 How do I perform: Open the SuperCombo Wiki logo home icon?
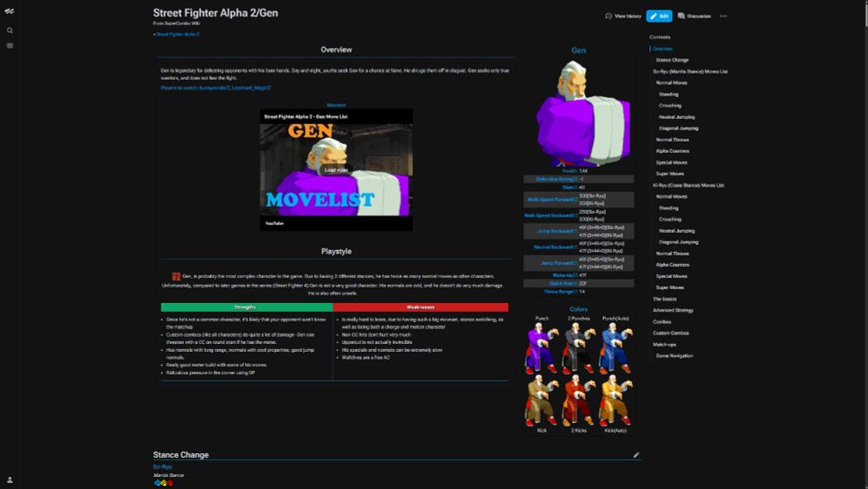click(x=10, y=11)
